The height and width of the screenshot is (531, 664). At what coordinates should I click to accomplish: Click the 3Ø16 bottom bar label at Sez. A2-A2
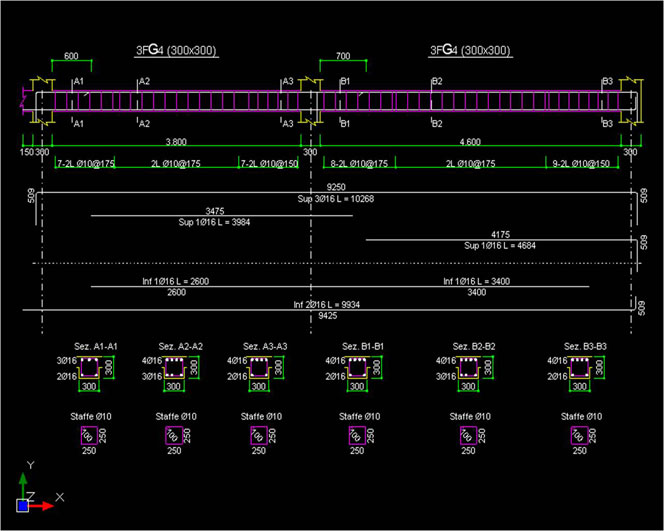pyautogui.click(x=152, y=376)
